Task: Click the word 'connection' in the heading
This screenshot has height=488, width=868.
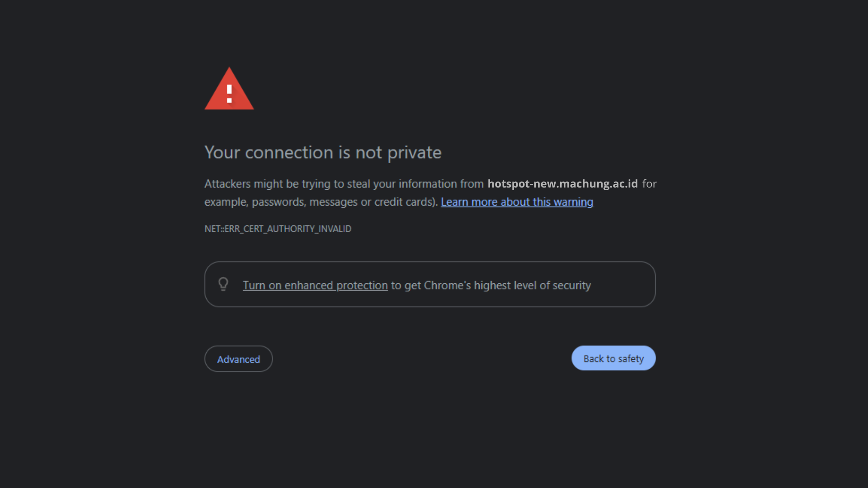Action: [288, 153]
